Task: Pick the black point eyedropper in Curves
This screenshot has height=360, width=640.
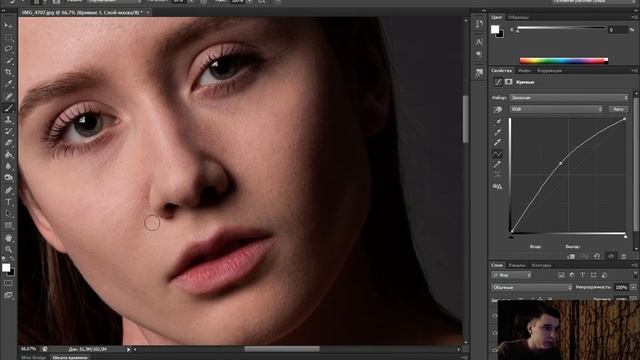Action: (x=498, y=121)
